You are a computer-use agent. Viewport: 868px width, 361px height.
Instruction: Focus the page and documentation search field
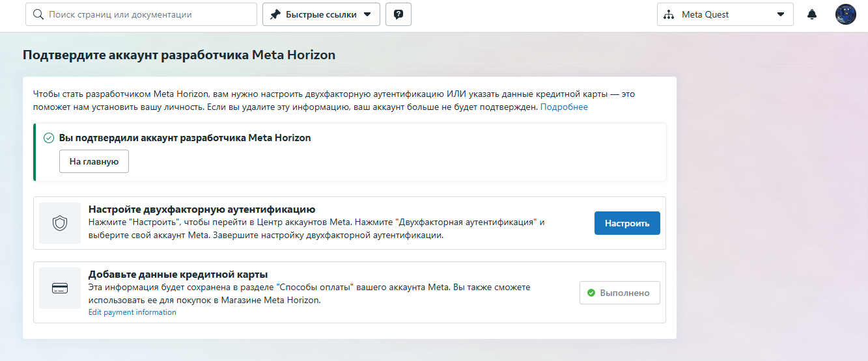tap(148, 14)
